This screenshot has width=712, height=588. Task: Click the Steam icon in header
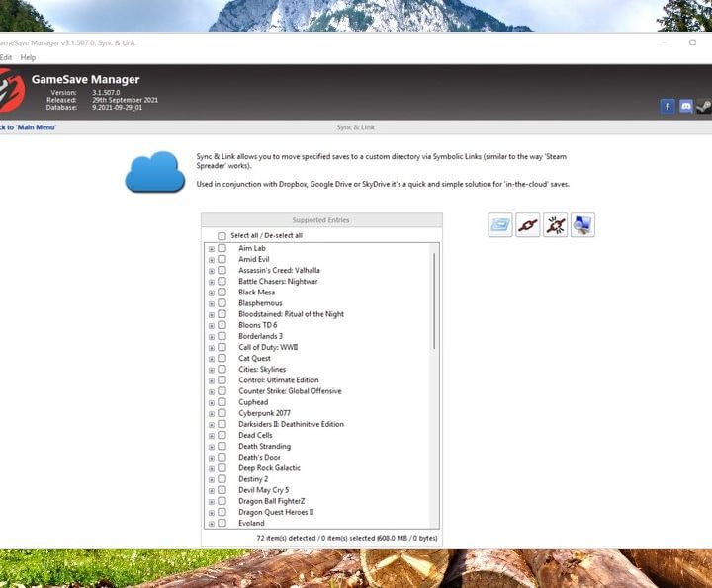[704, 106]
